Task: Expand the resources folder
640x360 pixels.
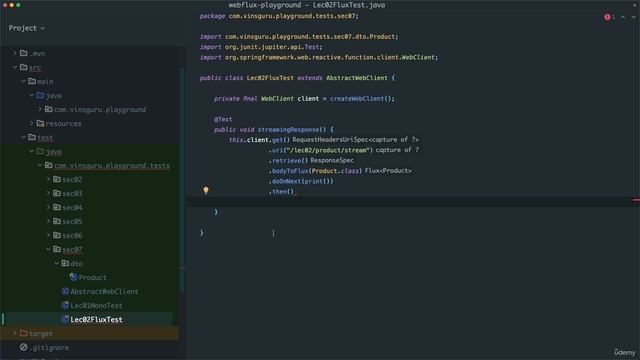Action: tap(31, 123)
